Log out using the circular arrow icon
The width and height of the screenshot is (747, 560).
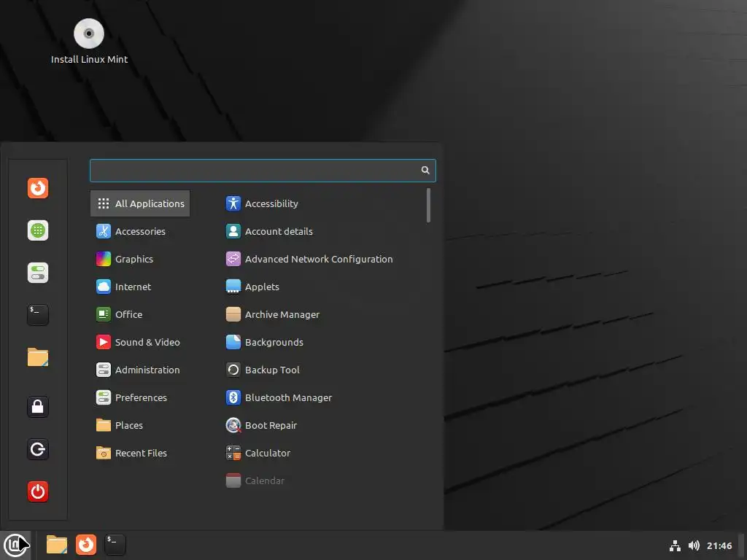(38, 449)
